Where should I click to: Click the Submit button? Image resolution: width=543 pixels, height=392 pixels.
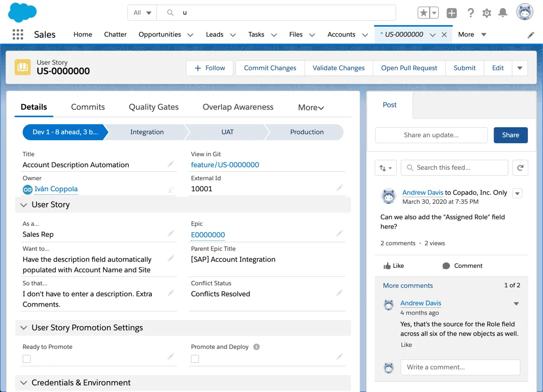(464, 68)
